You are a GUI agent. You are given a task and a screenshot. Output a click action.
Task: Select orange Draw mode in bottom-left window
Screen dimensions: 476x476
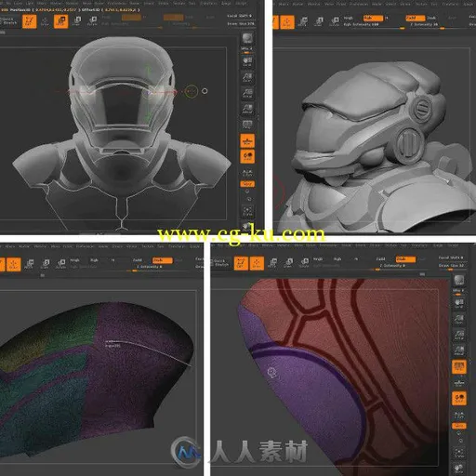tap(14, 264)
